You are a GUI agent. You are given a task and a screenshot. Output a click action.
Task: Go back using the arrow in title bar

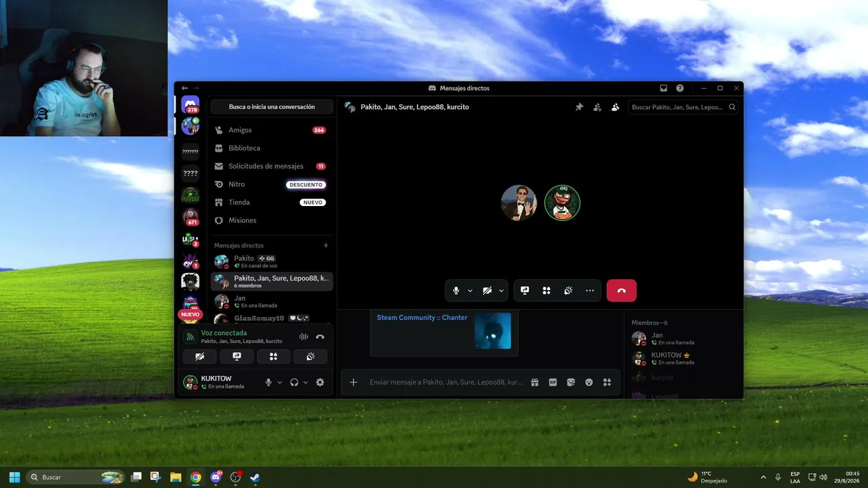coord(184,88)
